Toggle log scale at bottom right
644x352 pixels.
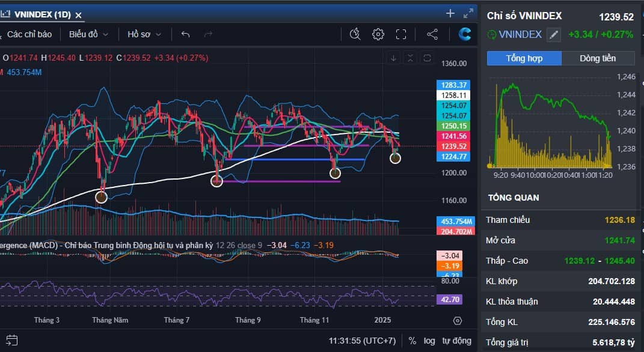429,341
